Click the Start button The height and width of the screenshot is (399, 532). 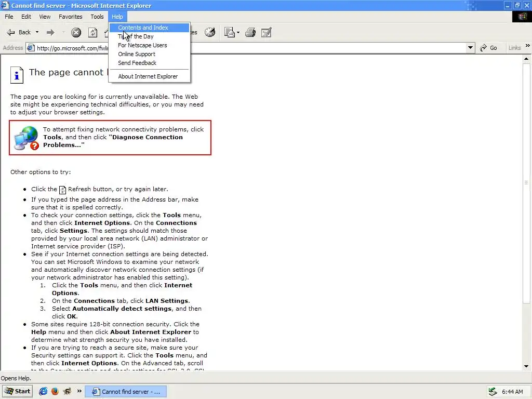17,391
